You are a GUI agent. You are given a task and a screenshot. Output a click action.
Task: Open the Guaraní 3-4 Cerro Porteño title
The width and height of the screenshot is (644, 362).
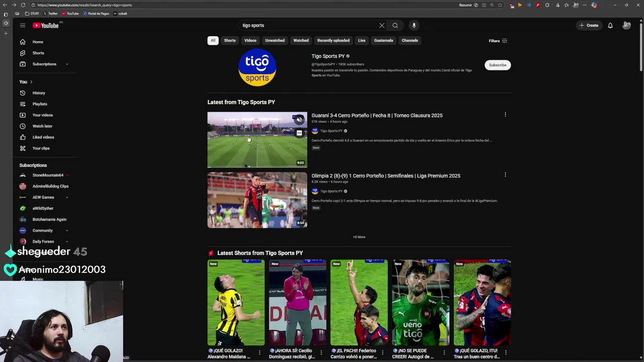377,116
